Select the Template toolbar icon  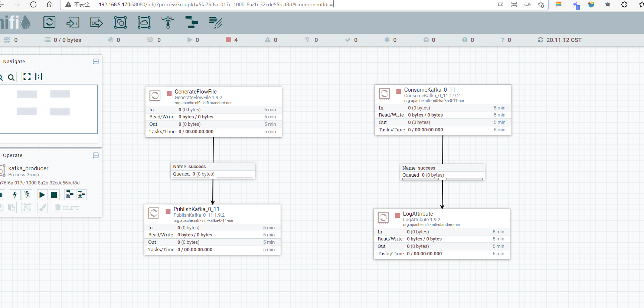(192, 22)
